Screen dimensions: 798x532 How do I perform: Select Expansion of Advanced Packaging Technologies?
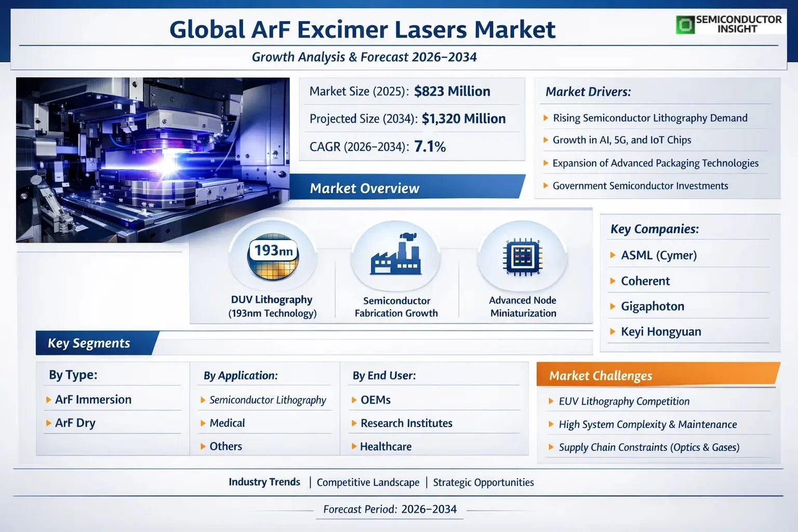click(x=656, y=163)
